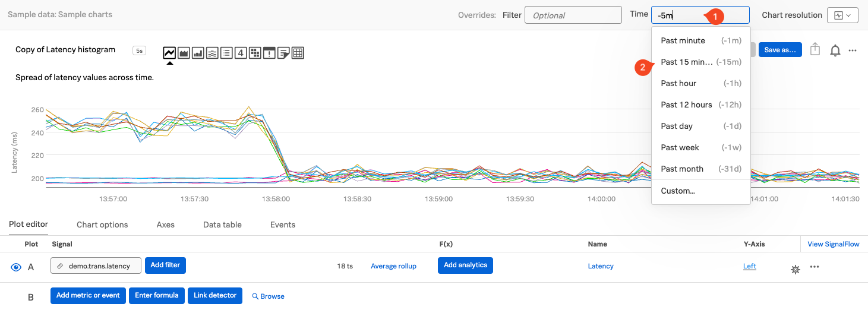Pick the list chart type icon

tap(226, 53)
